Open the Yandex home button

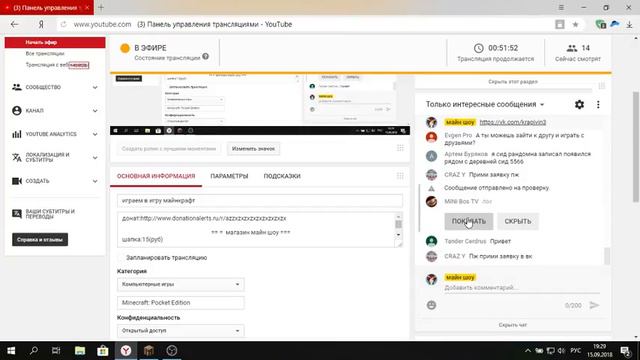point(41,24)
